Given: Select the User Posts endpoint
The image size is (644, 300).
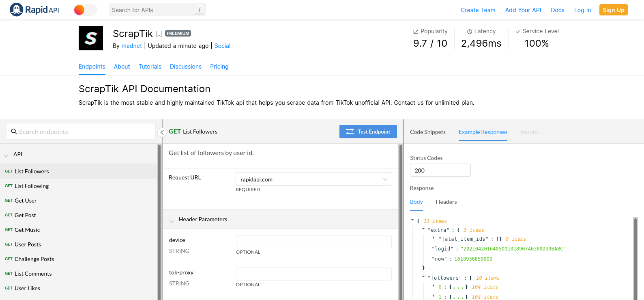Looking at the screenshot, I should 78,244.
